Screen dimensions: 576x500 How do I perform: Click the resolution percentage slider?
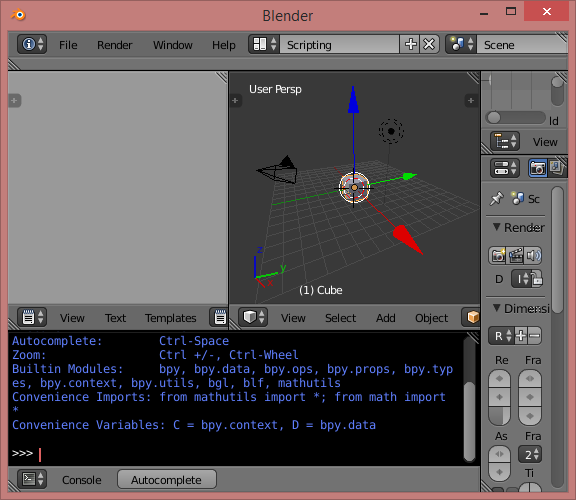(x=499, y=416)
